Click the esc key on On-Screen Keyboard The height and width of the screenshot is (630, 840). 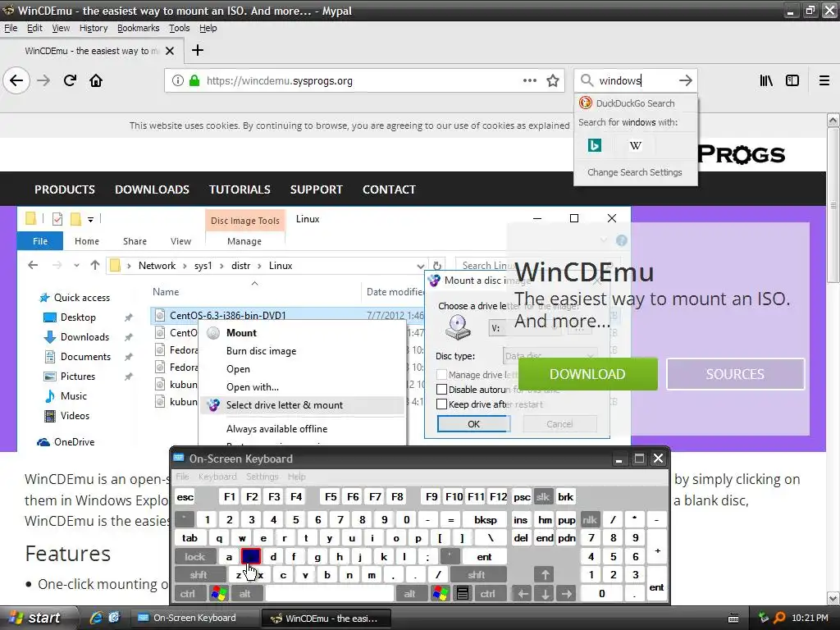[x=185, y=496]
